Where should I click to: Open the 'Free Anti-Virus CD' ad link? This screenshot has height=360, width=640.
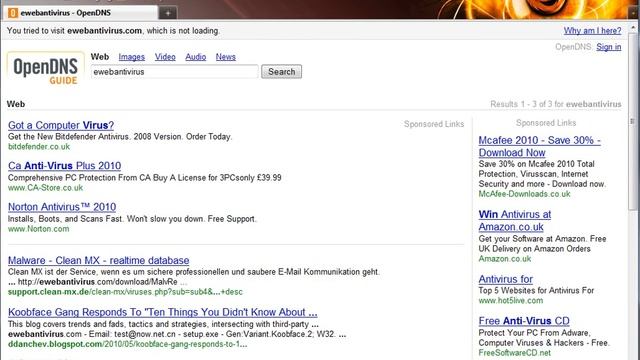click(x=524, y=321)
